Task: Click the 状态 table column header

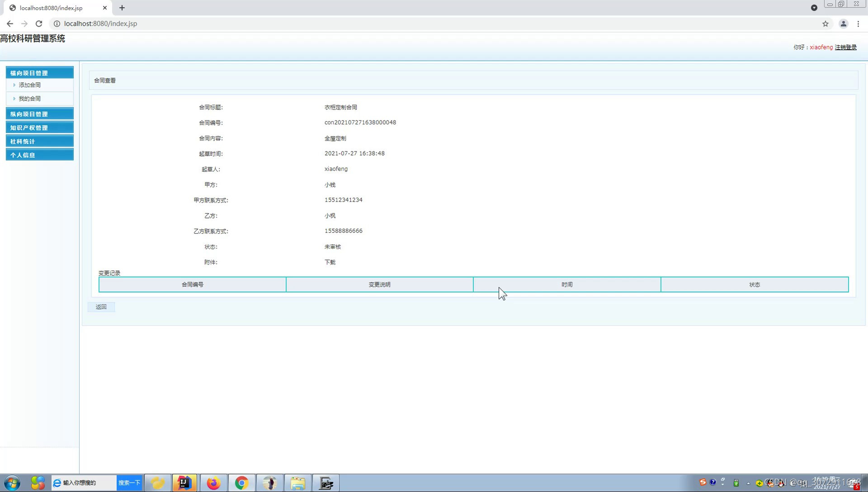Action: point(755,284)
